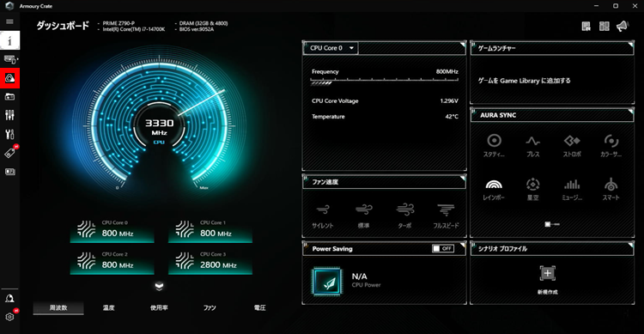Switch to the ファン tab

click(210, 307)
